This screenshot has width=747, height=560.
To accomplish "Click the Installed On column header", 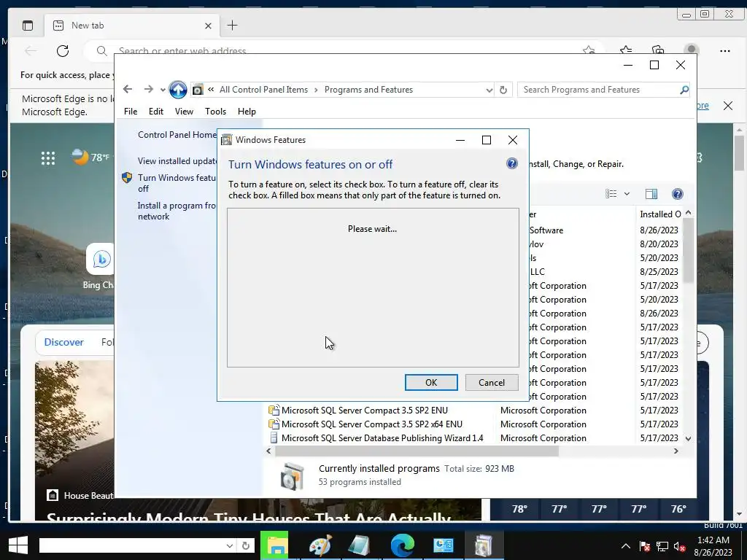I will (659, 214).
